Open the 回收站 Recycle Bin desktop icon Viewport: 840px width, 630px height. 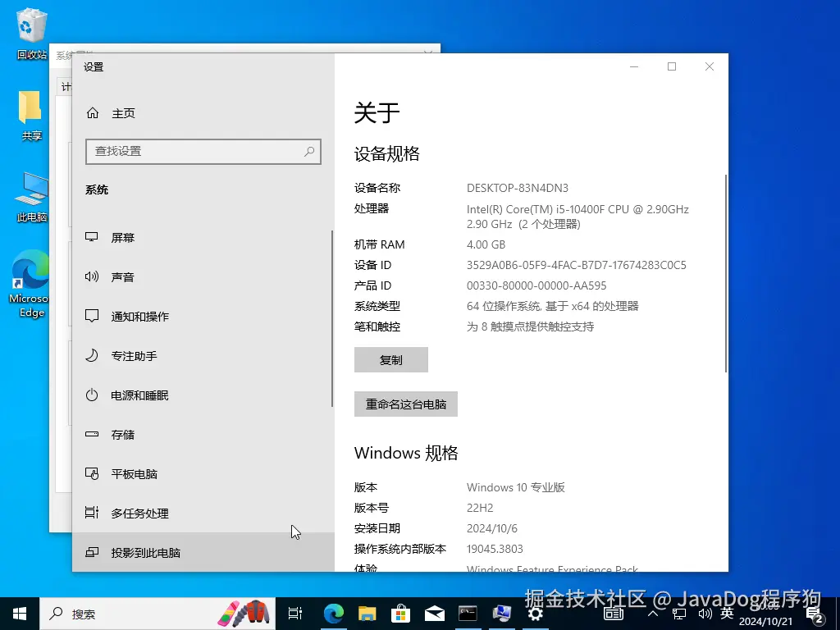(x=32, y=33)
